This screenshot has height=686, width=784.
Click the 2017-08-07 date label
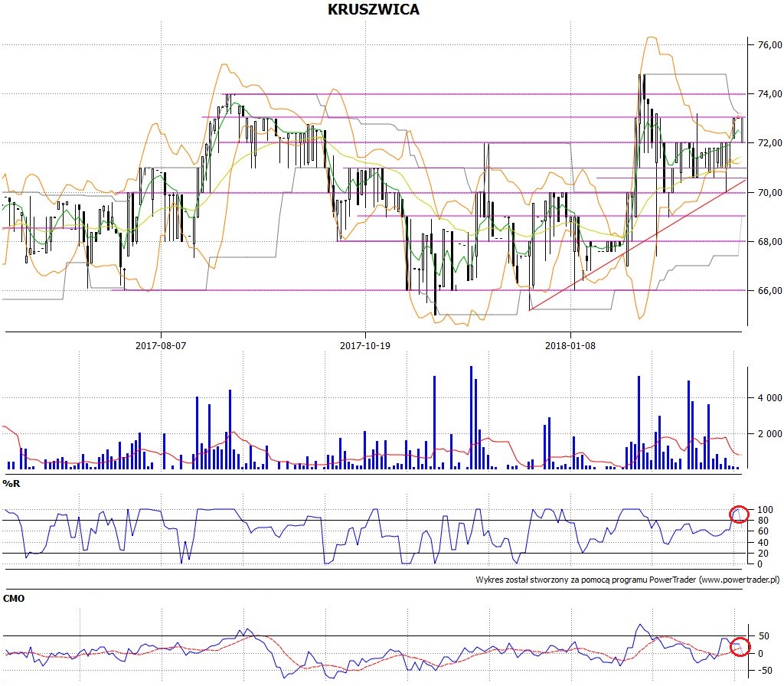coord(161,345)
